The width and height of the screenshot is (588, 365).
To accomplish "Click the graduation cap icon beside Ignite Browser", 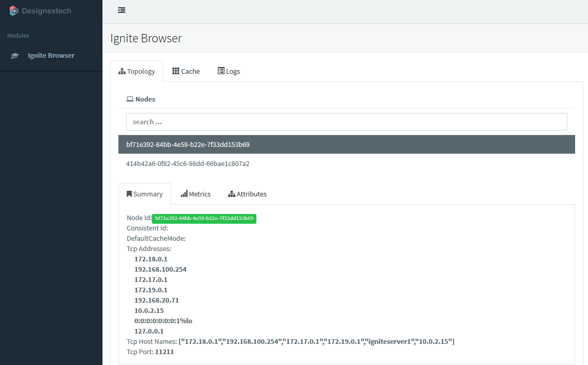I will pos(14,56).
